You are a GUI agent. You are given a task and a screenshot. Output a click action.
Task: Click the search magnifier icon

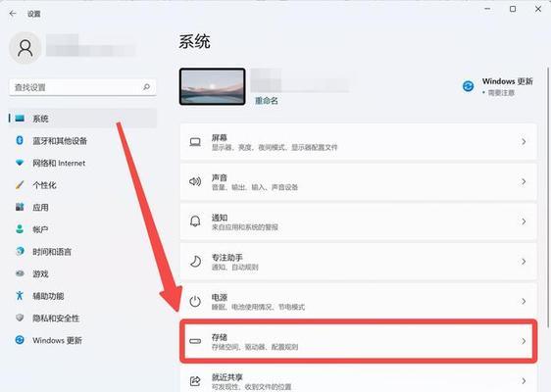pyautogui.click(x=146, y=87)
